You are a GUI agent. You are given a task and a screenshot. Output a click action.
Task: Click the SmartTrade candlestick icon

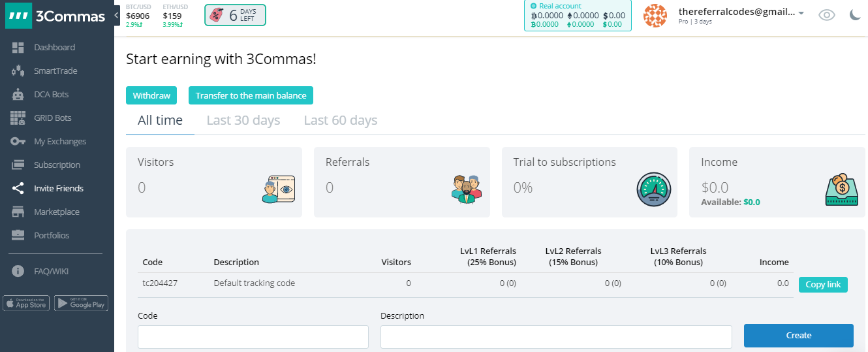coord(18,71)
